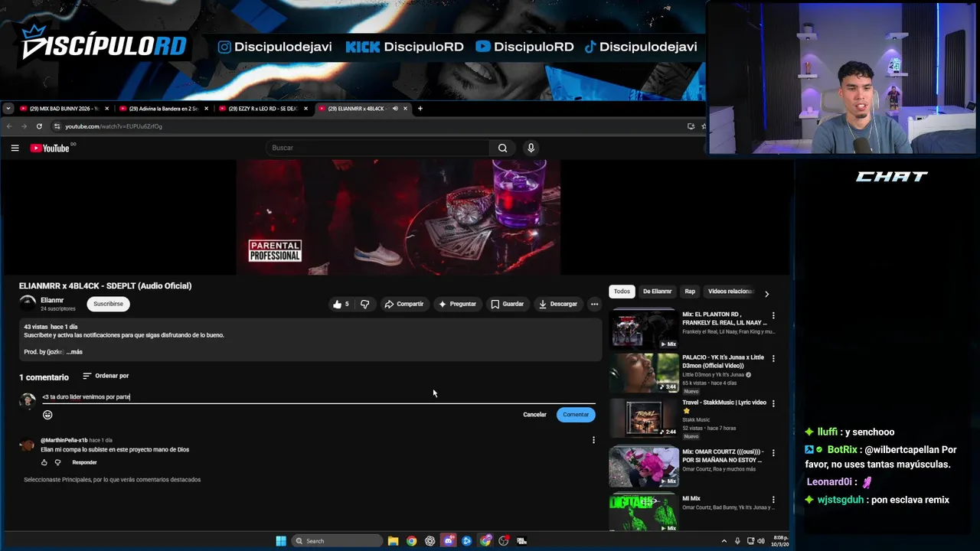Screen dimensions: 980x551
Task: Open Mix EL PLANTON RD thumbnail
Action: coord(644,328)
